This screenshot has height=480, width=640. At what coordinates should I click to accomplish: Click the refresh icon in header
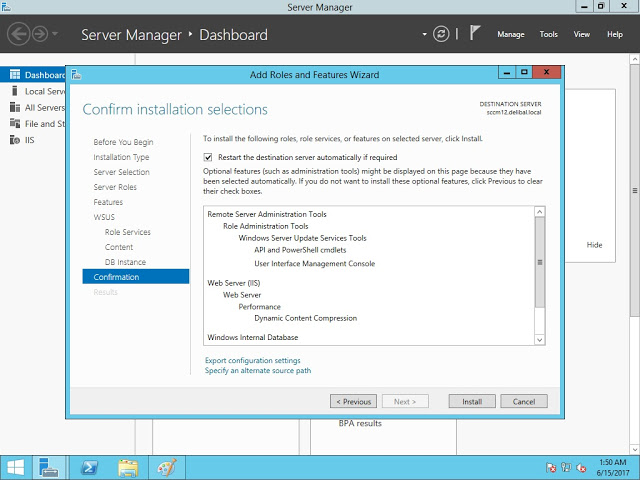coord(441,35)
